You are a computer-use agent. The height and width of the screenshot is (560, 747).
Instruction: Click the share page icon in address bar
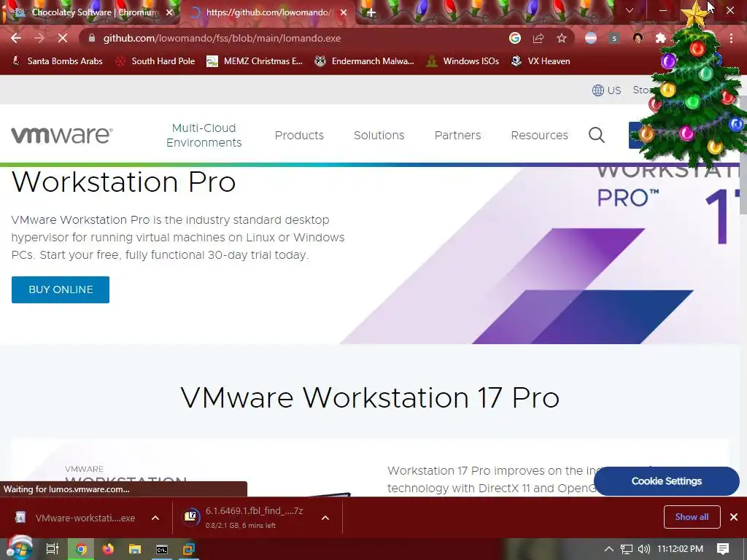tap(538, 38)
